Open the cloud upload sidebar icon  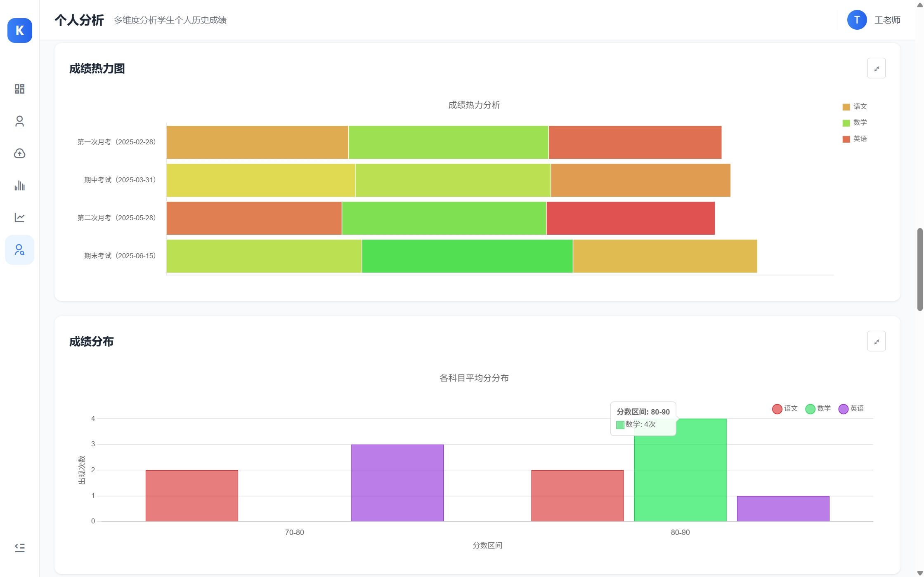click(19, 153)
